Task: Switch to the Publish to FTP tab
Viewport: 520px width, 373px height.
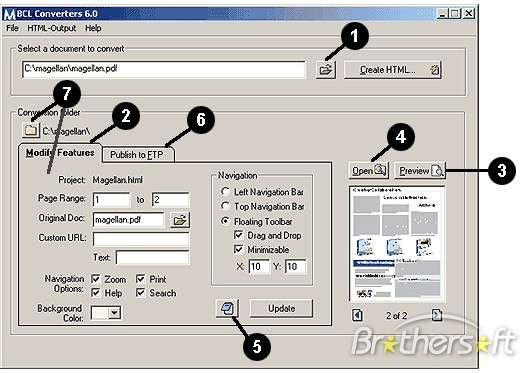Action: tap(137, 155)
